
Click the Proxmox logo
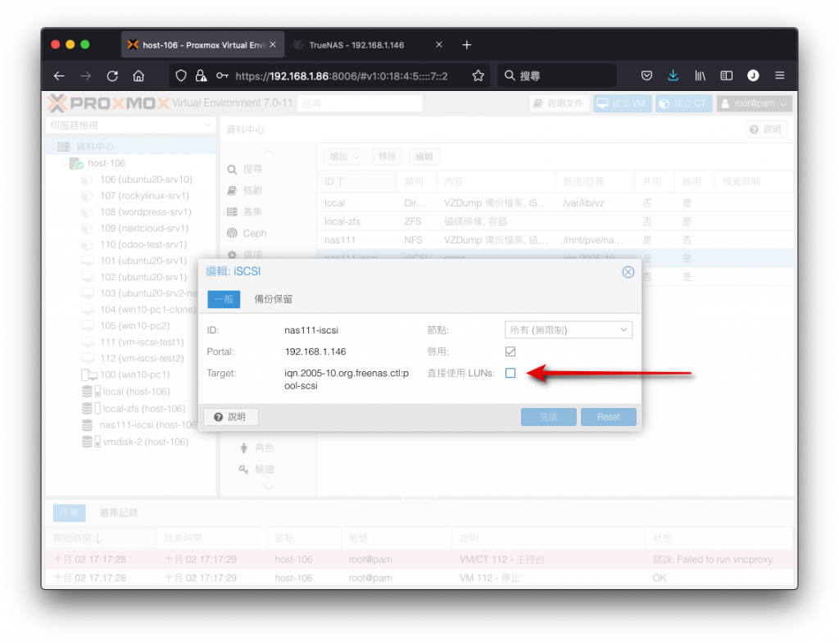(x=109, y=102)
